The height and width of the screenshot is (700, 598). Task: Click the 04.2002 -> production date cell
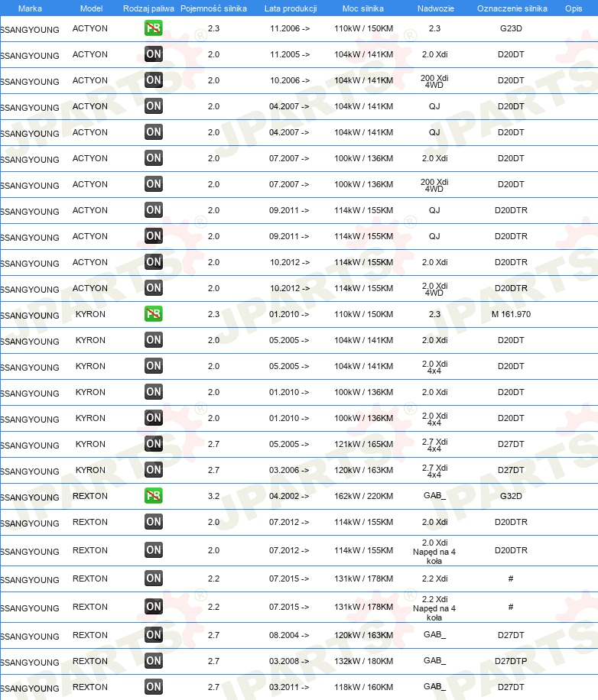coord(289,496)
